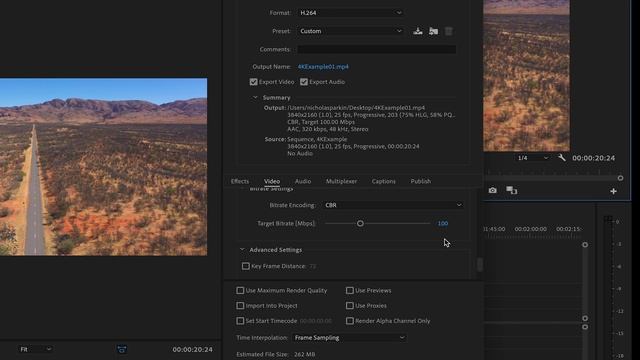The height and width of the screenshot is (360, 640).
Task: Click inside the Comments input field
Action: 376,49
